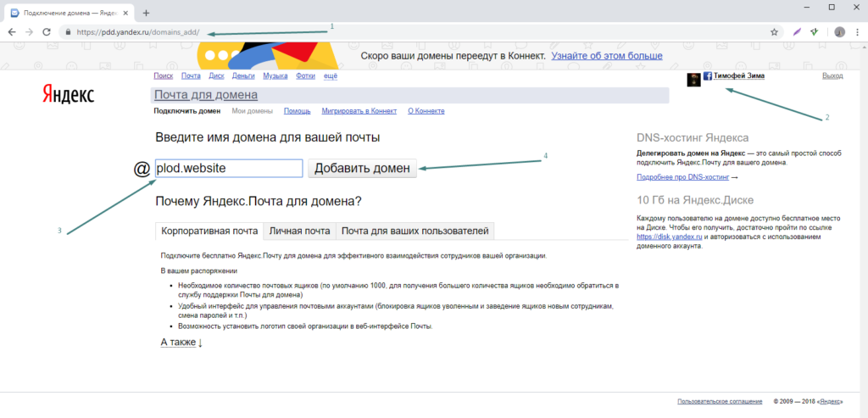Click the Почта для домена heading link
Image resolution: width=868 pixels, height=418 pixels.
[206, 95]
